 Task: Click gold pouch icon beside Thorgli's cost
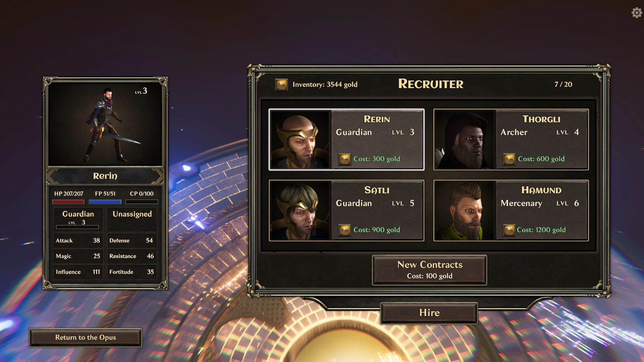509,159
